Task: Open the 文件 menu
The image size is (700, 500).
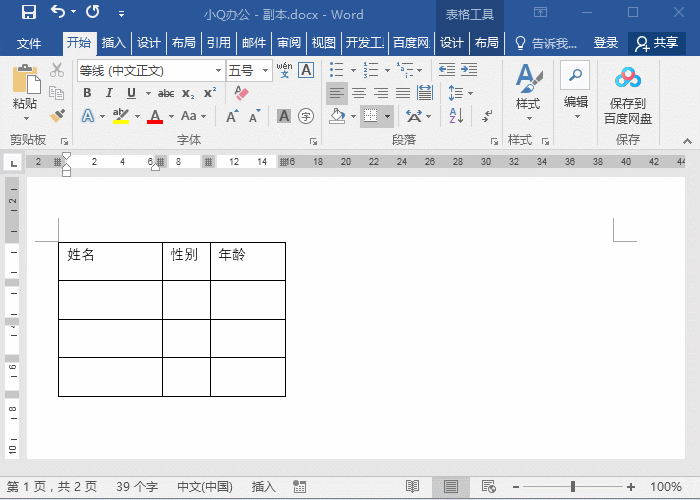Action: (x=29, y=43)
